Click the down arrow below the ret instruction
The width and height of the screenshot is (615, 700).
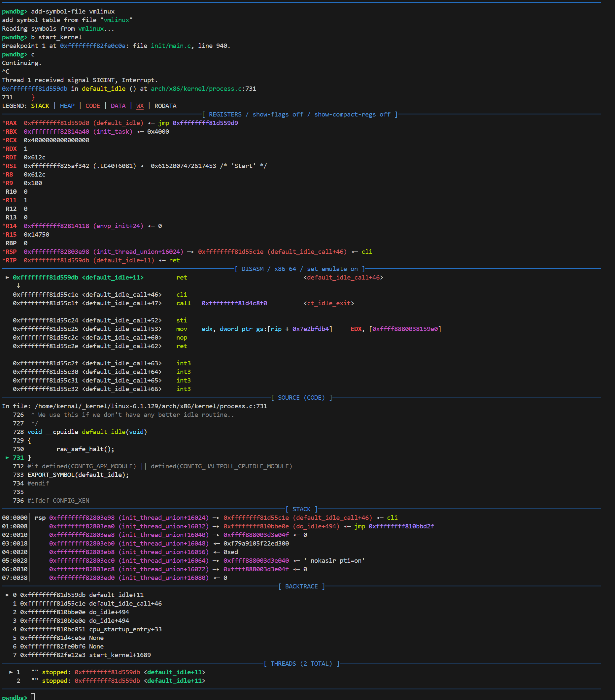(x=18, y=285)
